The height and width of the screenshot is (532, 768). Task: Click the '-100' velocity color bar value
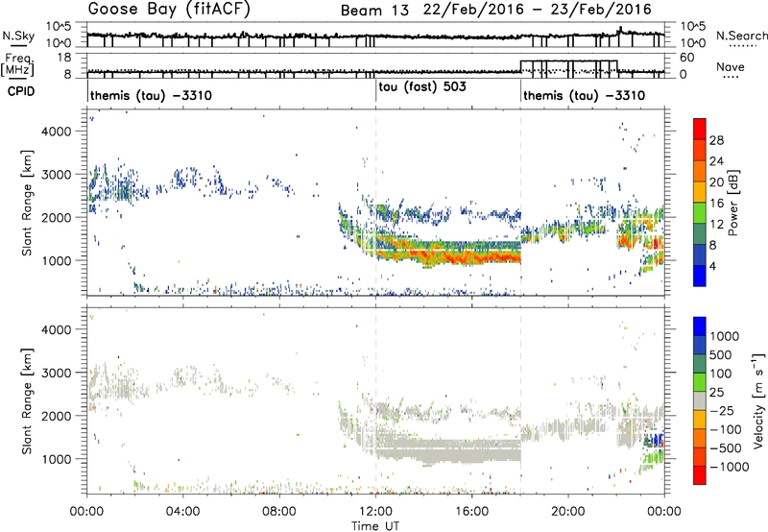[x=726, y=429]
